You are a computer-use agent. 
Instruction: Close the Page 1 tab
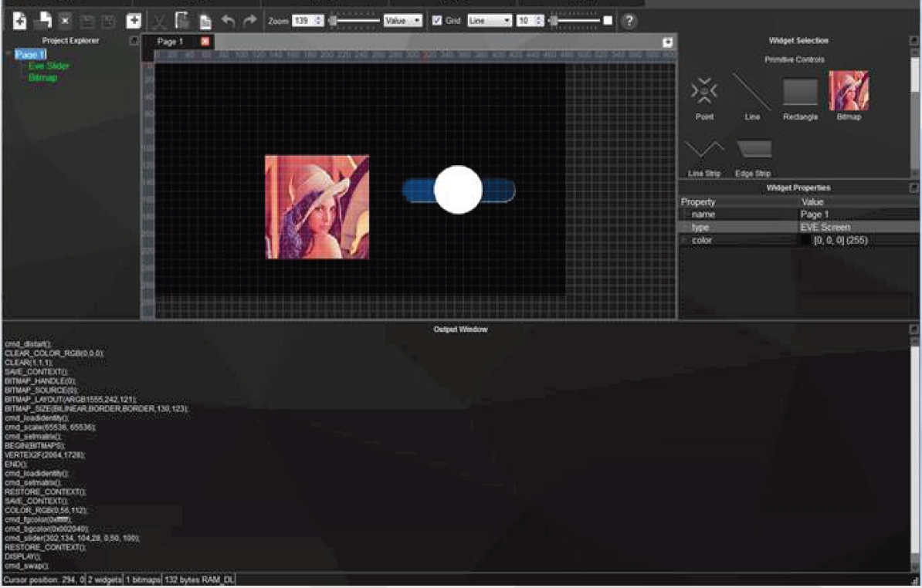205,42
